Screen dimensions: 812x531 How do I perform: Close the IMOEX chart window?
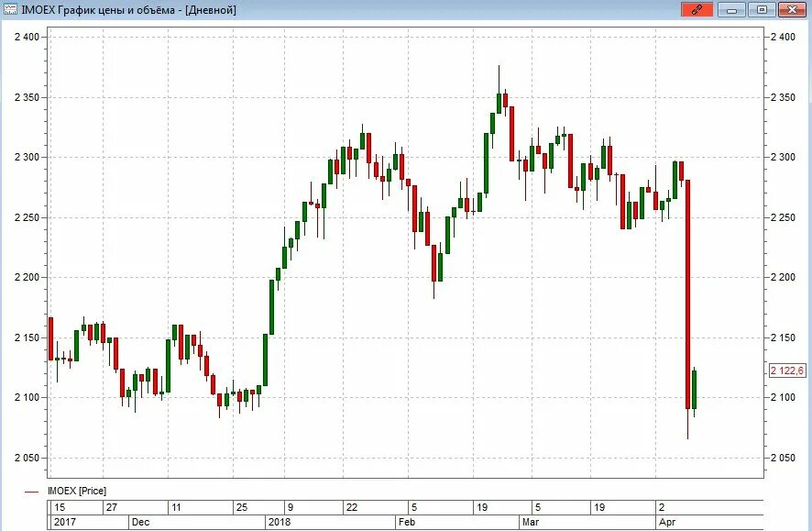pos(791,9)
